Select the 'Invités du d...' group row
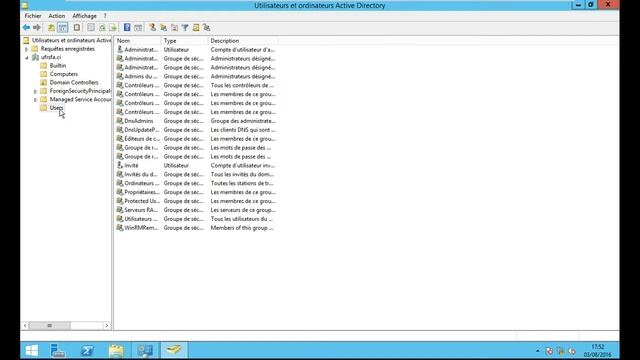Viewport: 640px width, 360px height. pyautogui.click(x=196, y=174)
